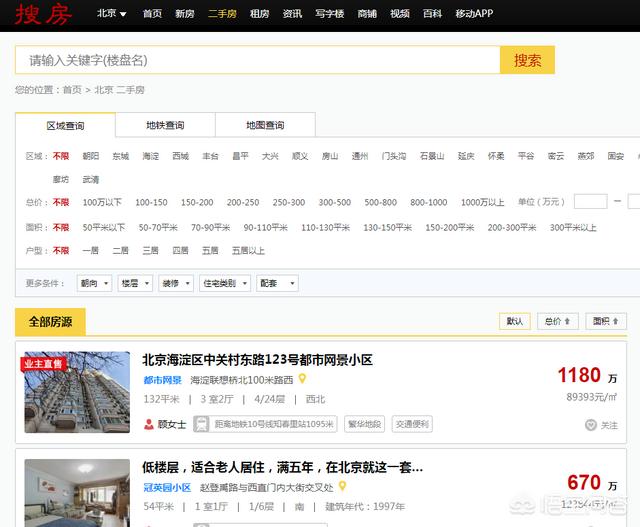The height and width of the screenshot is (527, 640).
Task: Select total price range 500-800
Action: (380, 202)
